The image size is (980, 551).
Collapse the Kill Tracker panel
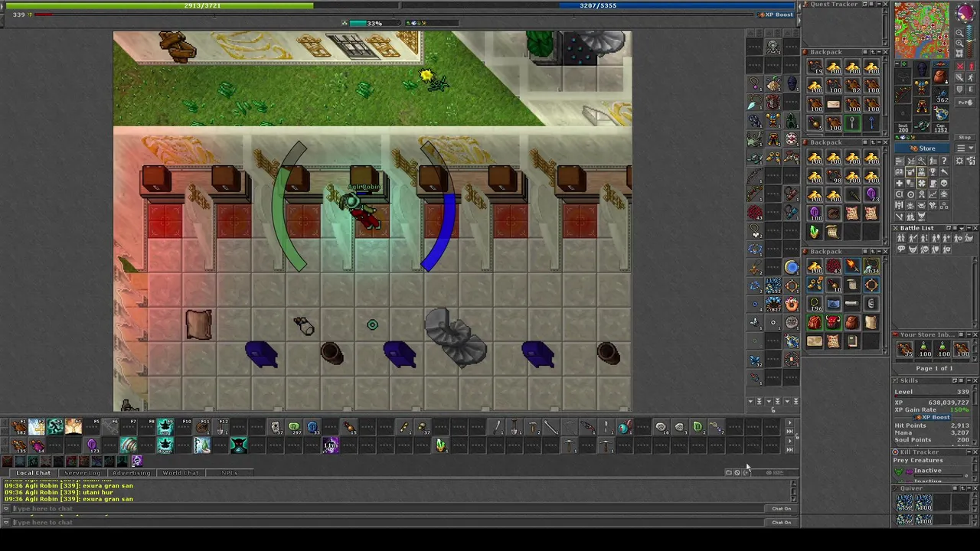coord(969,452)
